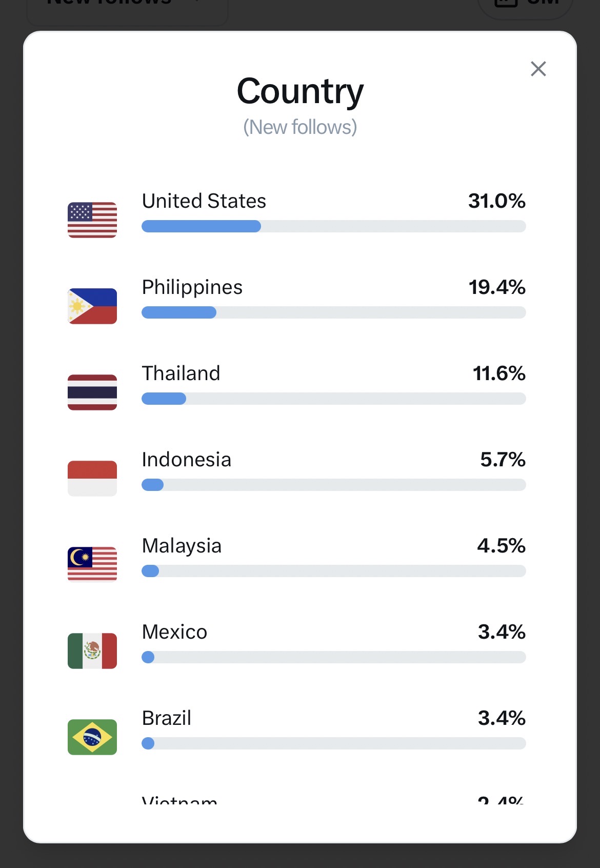Tap the Philippines flag icon
600x868 pixels.
[92, 306]
